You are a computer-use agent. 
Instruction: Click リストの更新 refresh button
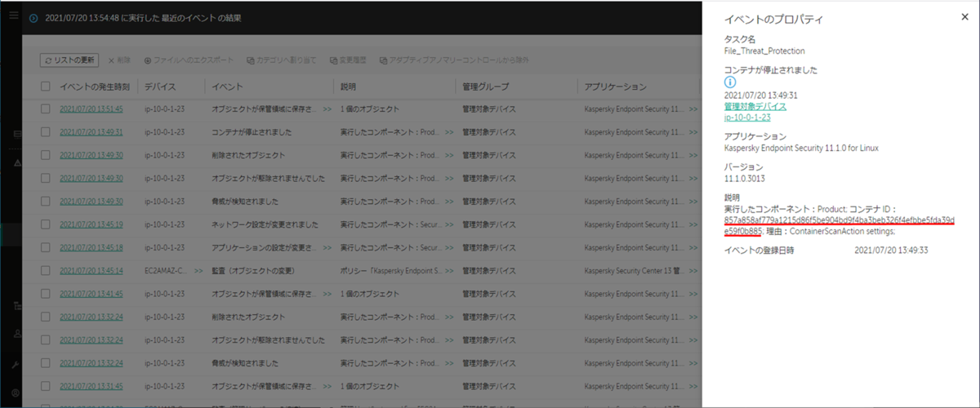70,60
